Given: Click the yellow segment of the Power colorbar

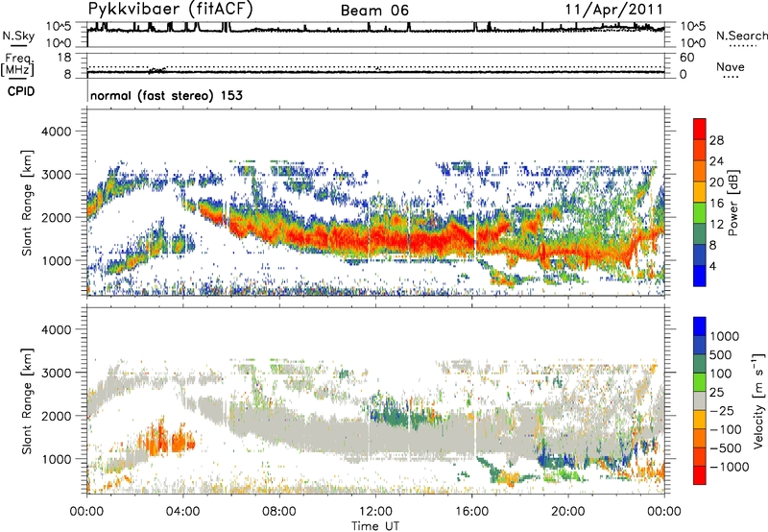Looking at the screenshot, I should click(700, 192).
